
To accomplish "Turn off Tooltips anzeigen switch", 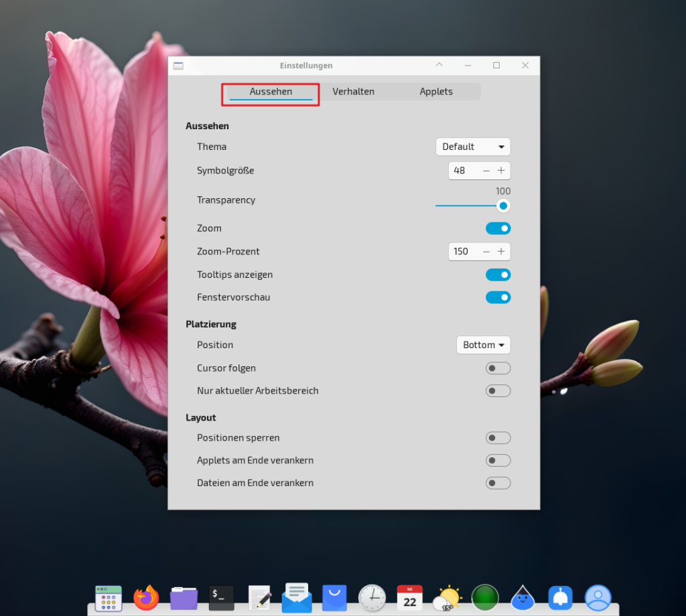I will click(x=498, y=275).
